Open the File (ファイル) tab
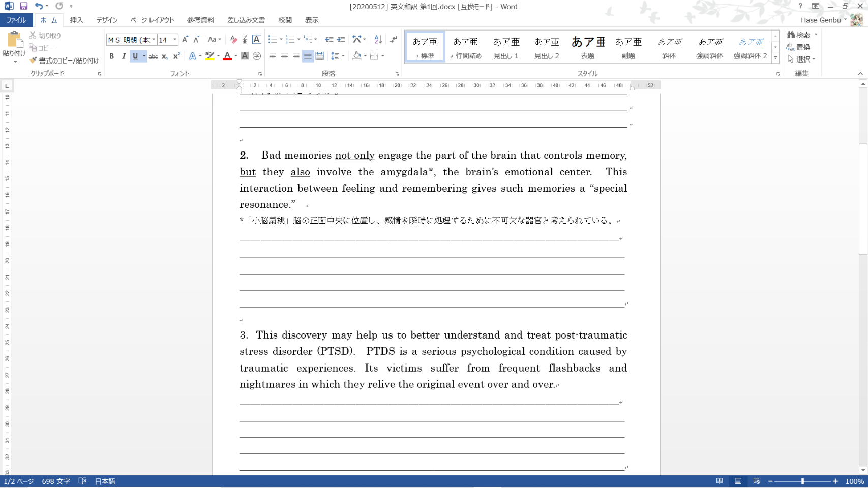The height and width of the screenshot is (488, 868). [x=16, y=20]
